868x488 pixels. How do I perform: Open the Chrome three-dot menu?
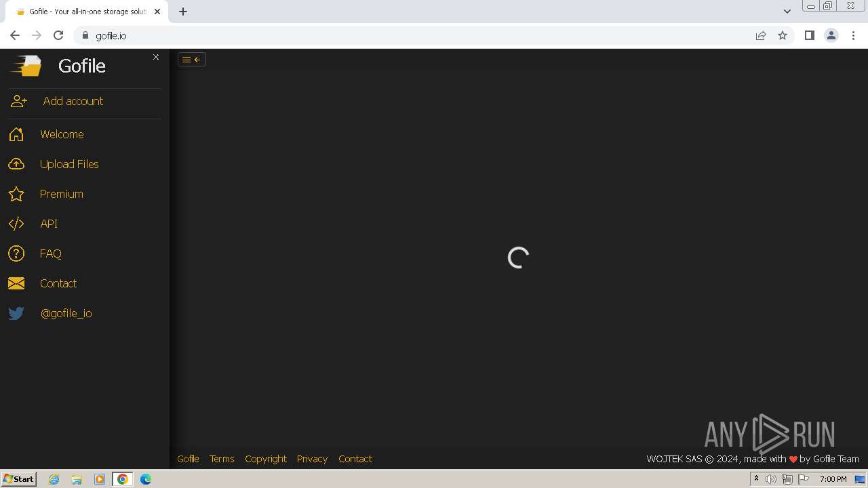pos(853,35)
